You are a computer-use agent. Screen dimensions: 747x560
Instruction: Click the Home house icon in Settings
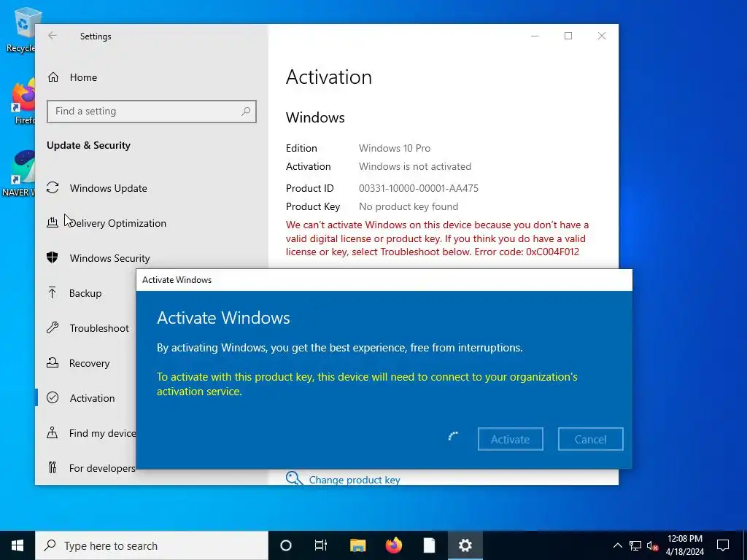point(53,77)
